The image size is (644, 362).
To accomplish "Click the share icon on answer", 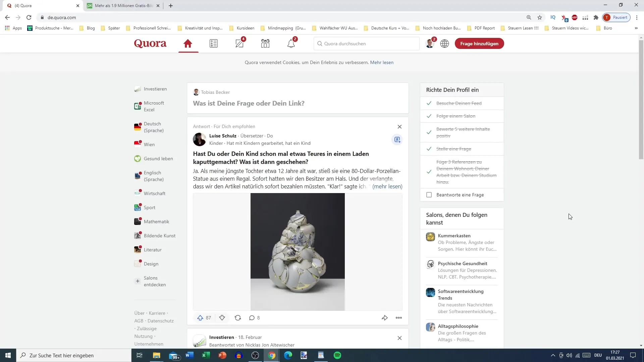I will tap(384, 317).
